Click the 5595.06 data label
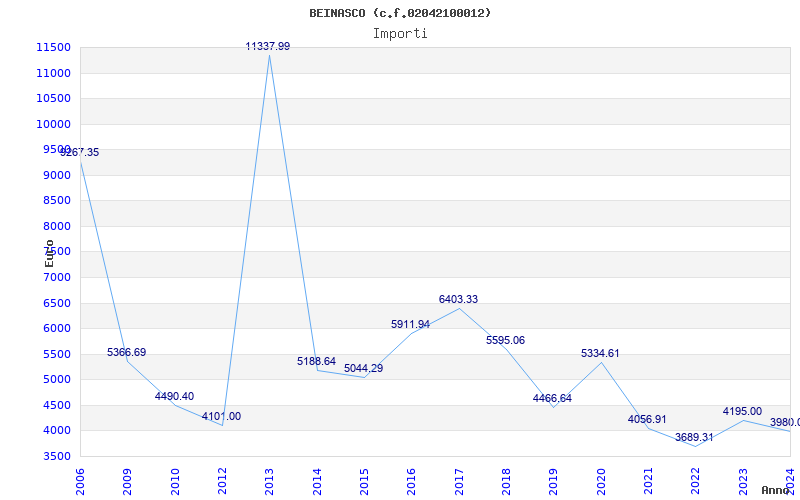 tap(505, 340)
